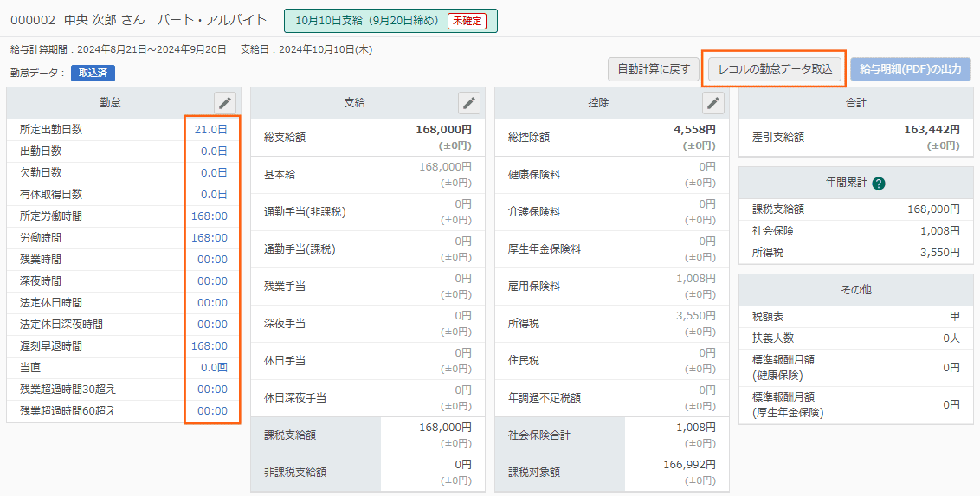Click the 差引支給額 total 163,442円
Viewport: 980px width, 496px height.
tap(932, 130)
